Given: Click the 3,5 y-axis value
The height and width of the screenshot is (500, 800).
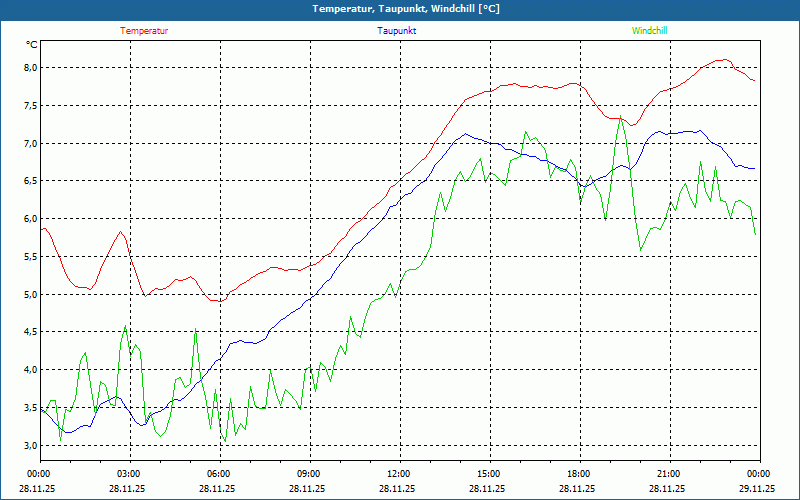Looking at the screenshot, I should (31, 408).
